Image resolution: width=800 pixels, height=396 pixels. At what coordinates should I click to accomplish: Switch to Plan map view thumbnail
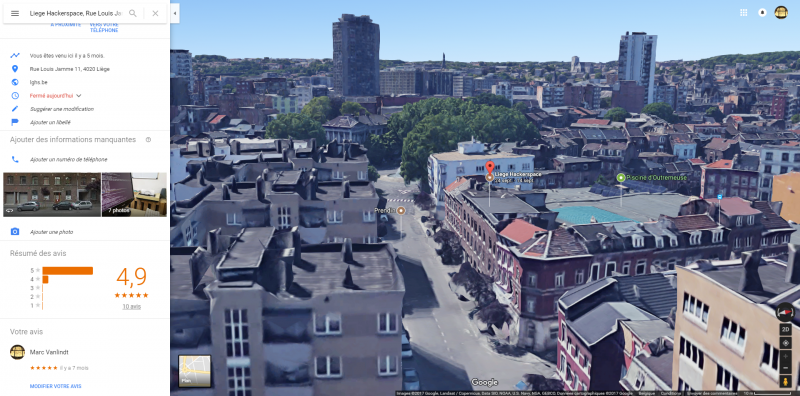tap(194, 371)
